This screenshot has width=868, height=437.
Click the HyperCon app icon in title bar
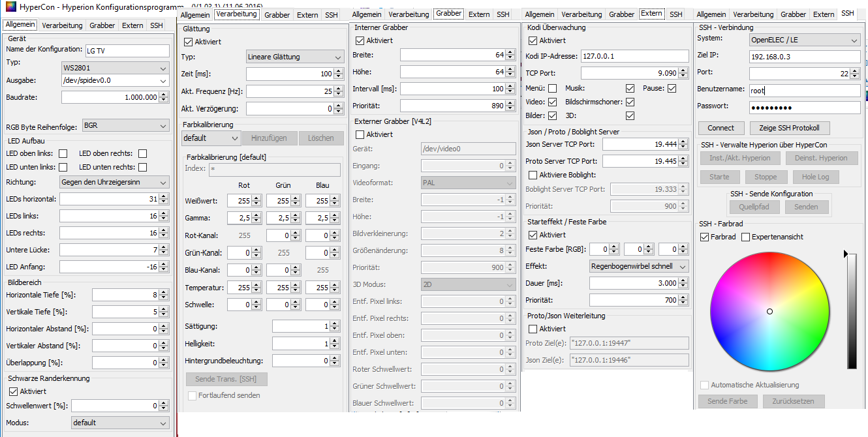9,9
